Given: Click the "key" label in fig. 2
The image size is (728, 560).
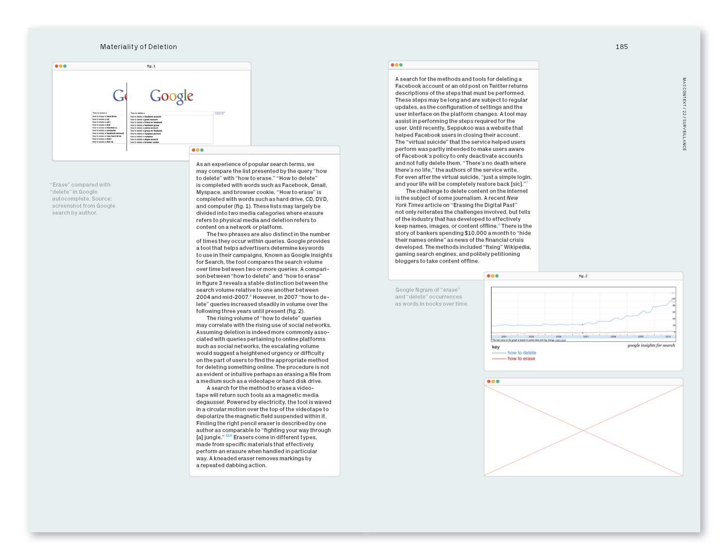Looking at the screenshot, I should click(496, 347).
